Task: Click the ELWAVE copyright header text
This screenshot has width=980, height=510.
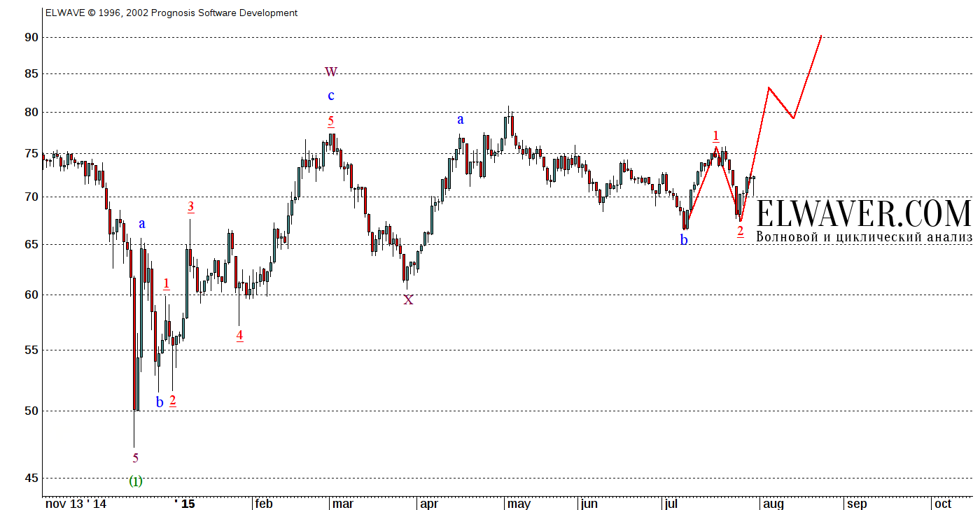Action: click(x=171, y=13)
